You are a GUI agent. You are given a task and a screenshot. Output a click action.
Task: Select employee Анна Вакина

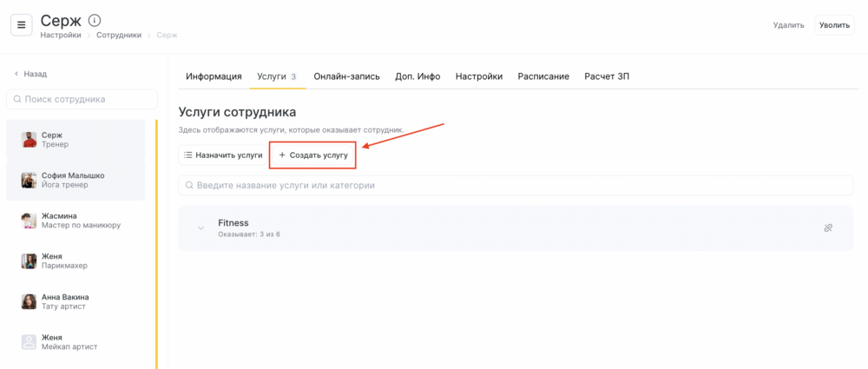[x=76, y=301]
